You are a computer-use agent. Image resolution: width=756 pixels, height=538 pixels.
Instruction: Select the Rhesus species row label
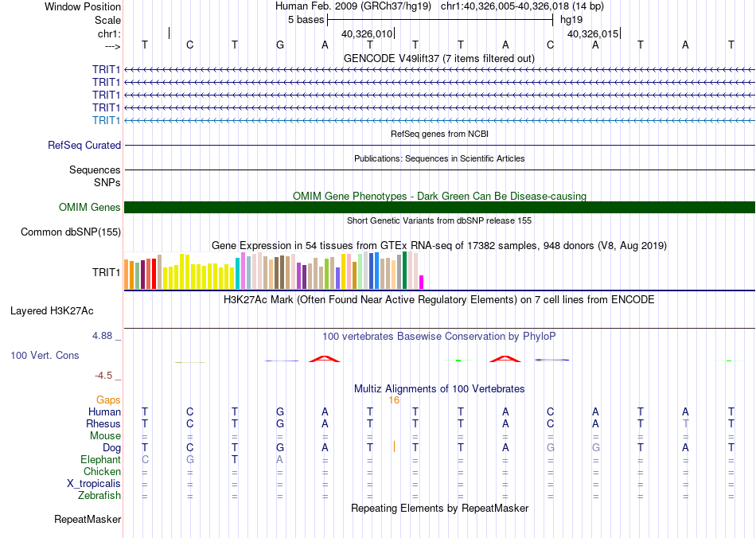103,423
